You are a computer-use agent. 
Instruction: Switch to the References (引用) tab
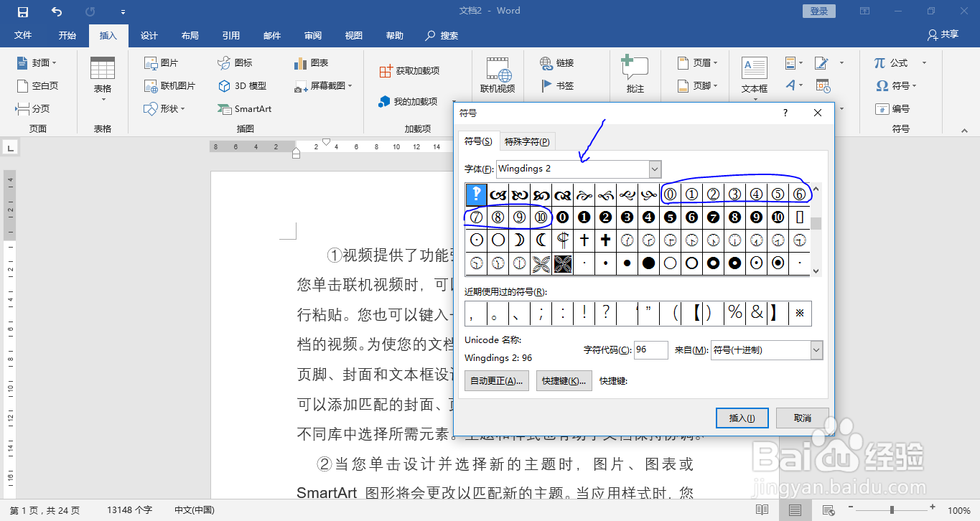coord(230,35)
